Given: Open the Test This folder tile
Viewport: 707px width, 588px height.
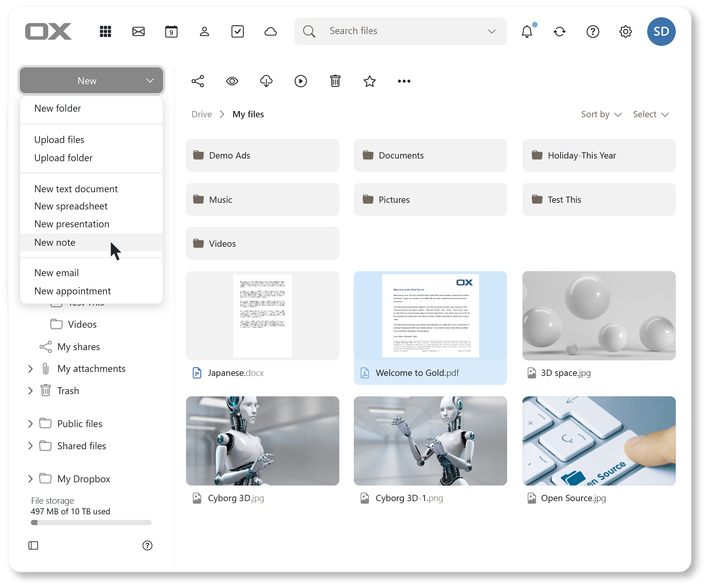Looking at the screenshot, I should 599,200.
